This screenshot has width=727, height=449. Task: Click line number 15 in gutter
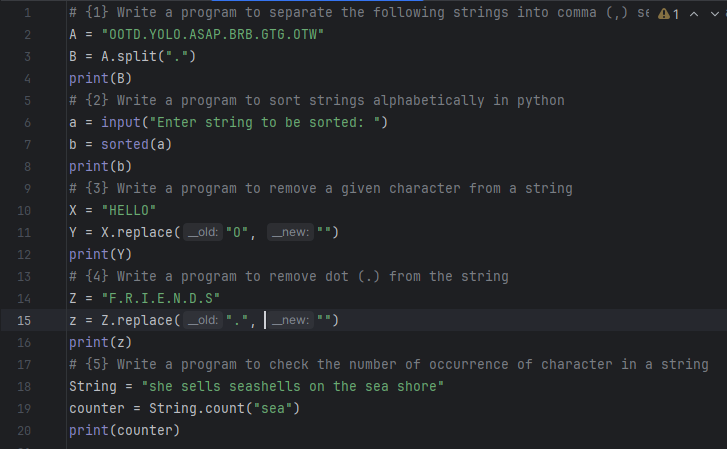[24, 321]
